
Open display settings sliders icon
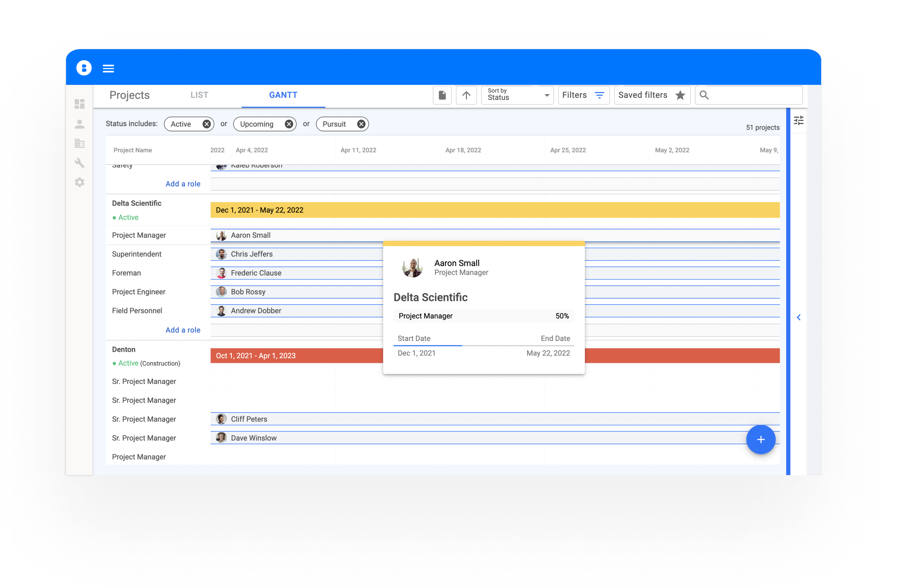798,120
